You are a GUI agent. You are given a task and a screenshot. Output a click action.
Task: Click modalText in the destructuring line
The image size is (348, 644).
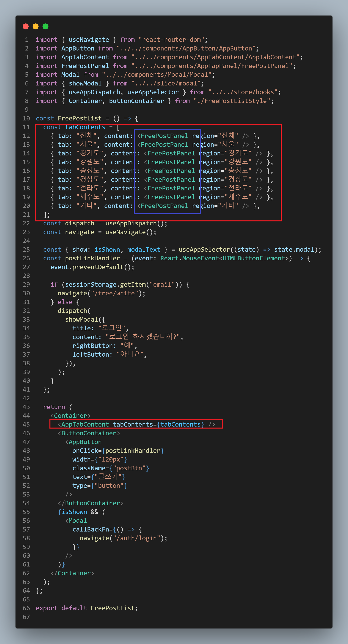point(144,250)
